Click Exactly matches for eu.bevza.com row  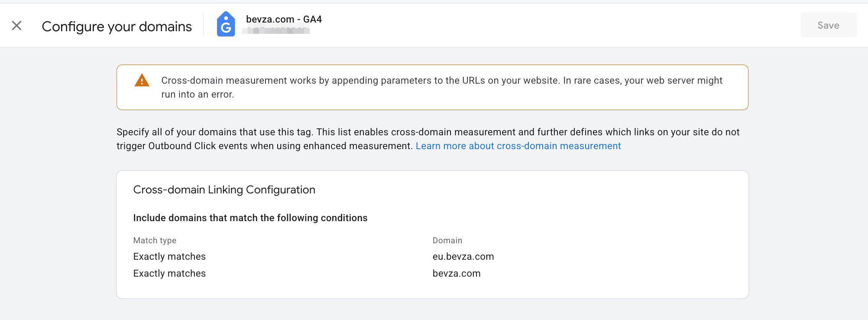point(169,257)
